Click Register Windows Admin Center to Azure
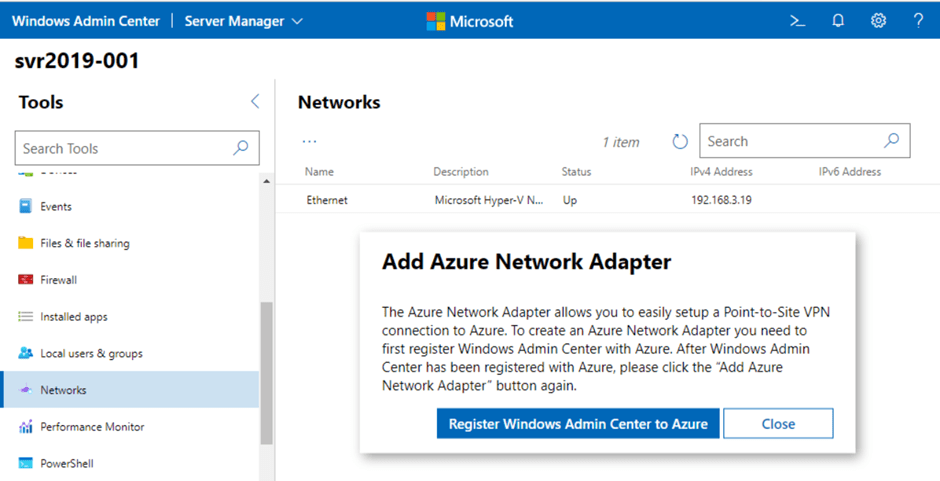The width and height of the screenshot is (940, 481). pos(577,423)
